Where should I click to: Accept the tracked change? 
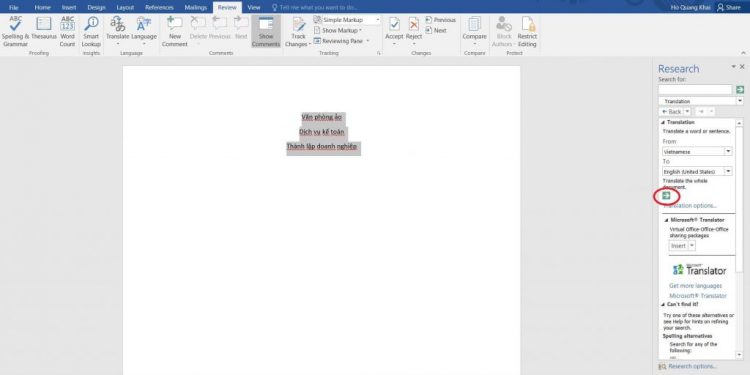[394, 31]
